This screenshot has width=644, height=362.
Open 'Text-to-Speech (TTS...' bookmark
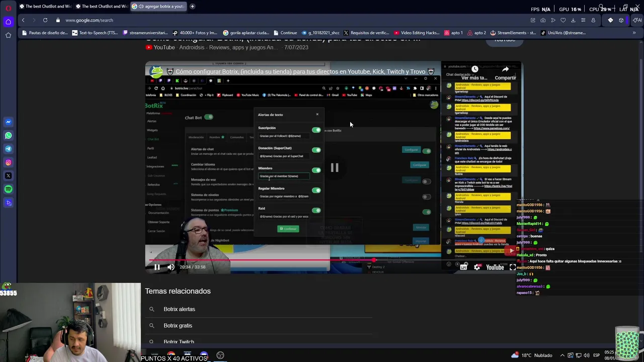point(95,33)
